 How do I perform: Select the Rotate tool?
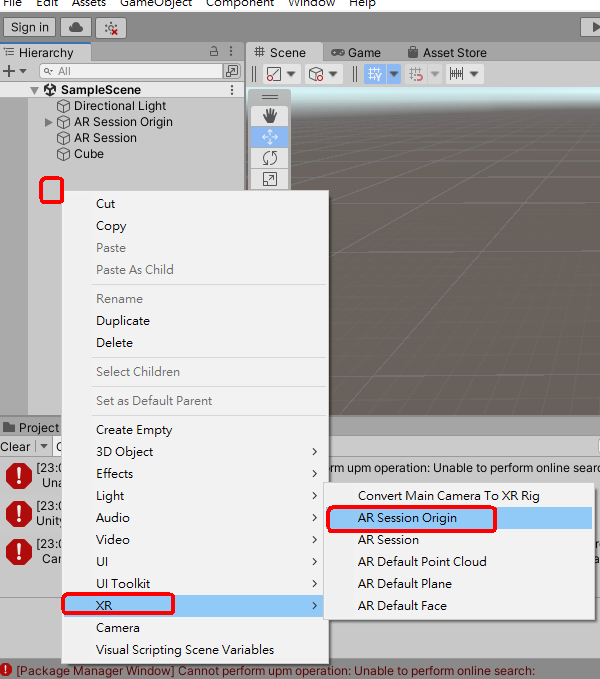pos(270,158)
